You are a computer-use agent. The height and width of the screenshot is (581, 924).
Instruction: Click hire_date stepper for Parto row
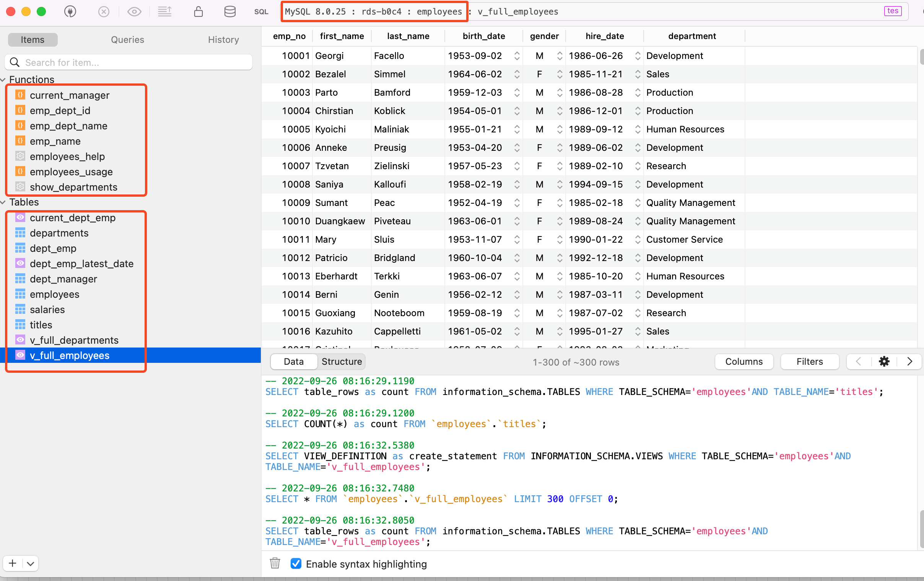[x=638, y=93]
